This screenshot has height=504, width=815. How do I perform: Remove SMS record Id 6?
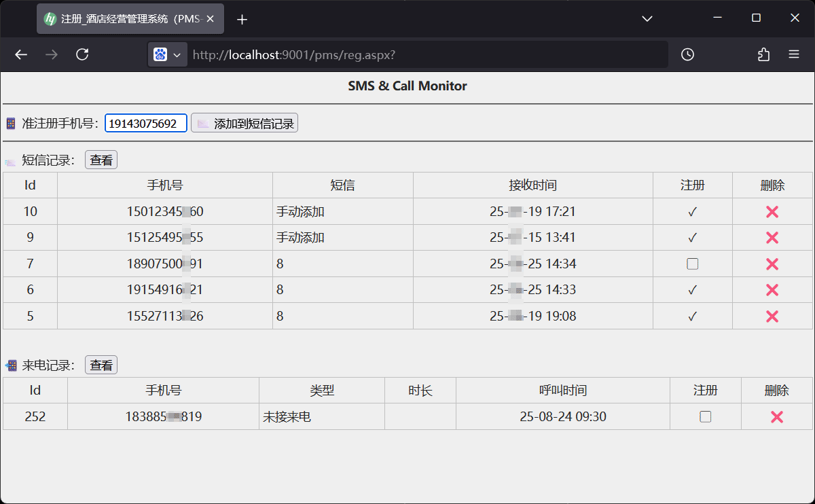pos(772,290)
